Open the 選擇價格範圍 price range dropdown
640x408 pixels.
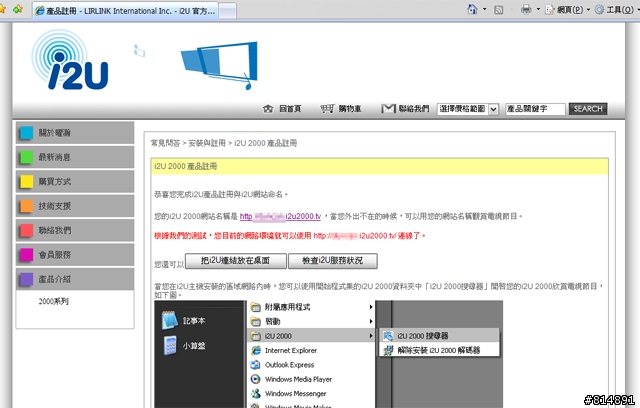point(468,109)
